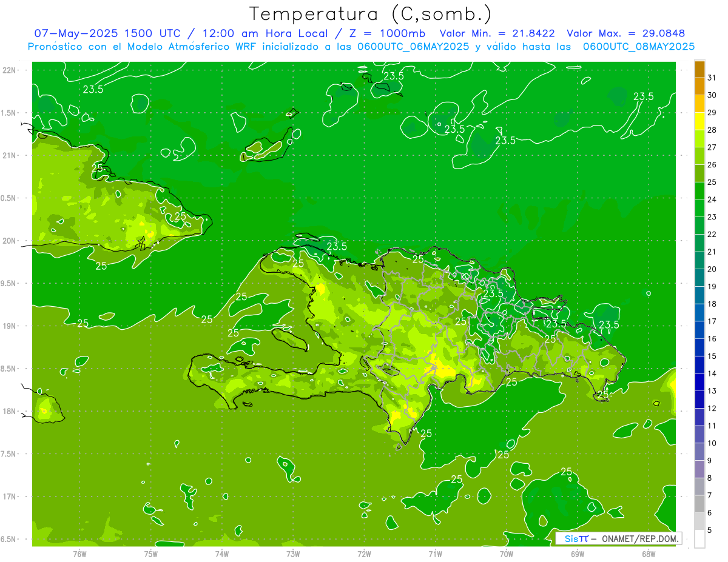Select the '0.5N' latitude axis label
The image size is (728, 562).
pos(8,198)
